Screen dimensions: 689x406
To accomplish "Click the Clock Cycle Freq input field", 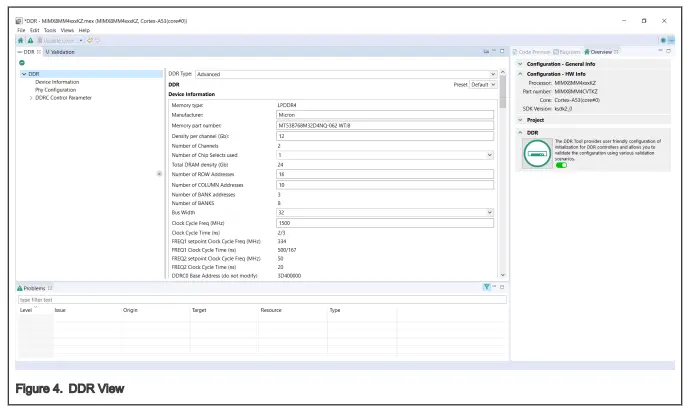I will click(385, 222).
